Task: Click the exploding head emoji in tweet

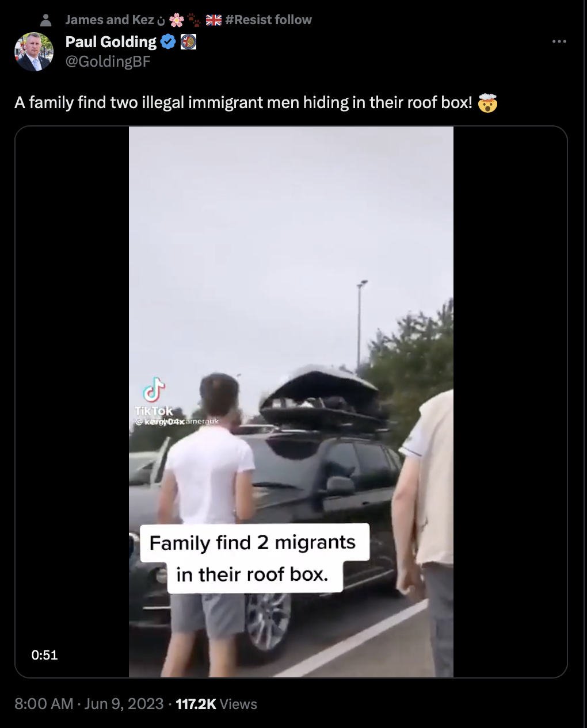Action: 487,103
